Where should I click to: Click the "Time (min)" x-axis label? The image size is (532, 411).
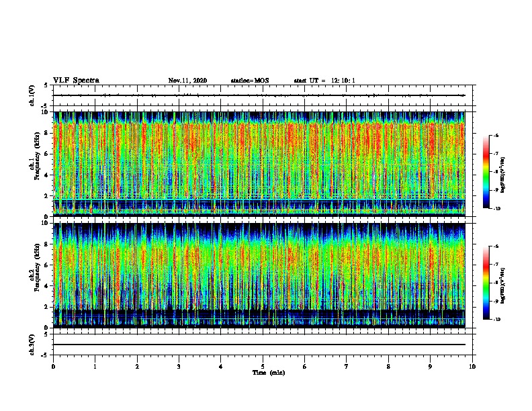coord(269,373)
